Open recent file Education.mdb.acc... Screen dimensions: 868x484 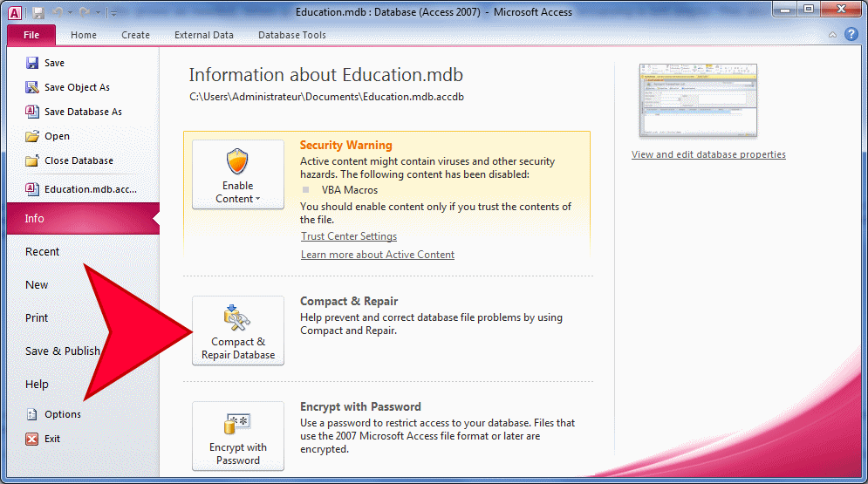(81, 189)
